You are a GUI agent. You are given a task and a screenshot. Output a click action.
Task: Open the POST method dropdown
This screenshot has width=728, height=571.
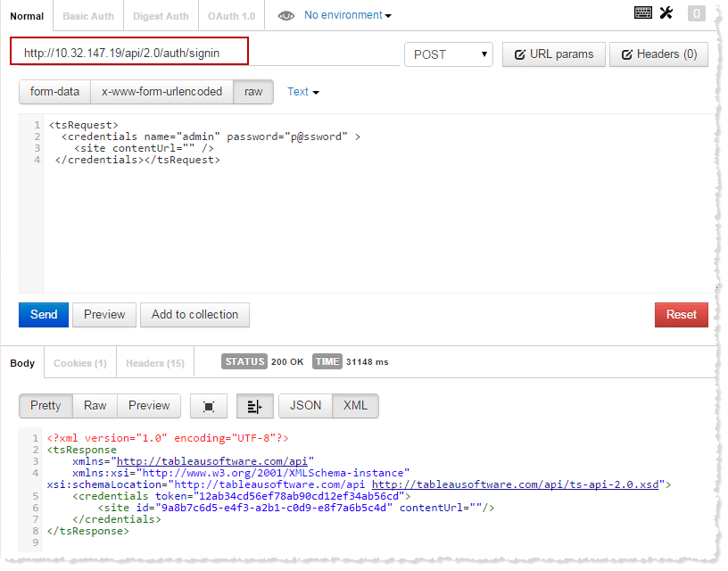tap(448, 54)
